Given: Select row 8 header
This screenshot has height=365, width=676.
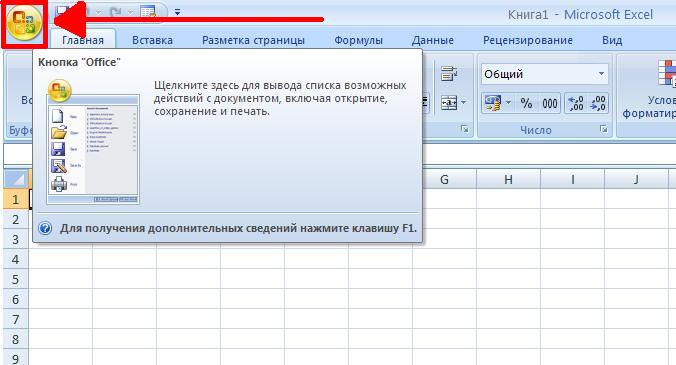Looking at the screenshot, I should (16, 339).
